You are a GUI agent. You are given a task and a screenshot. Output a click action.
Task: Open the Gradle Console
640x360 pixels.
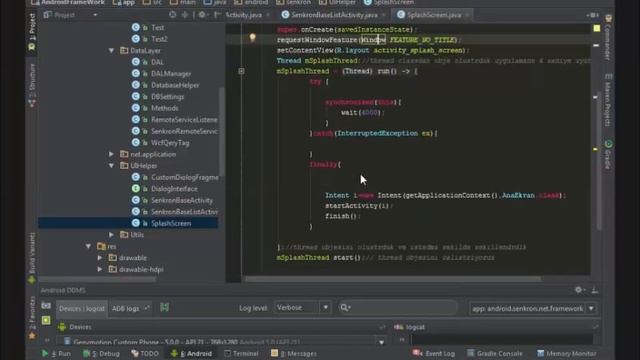click(495, 354)
